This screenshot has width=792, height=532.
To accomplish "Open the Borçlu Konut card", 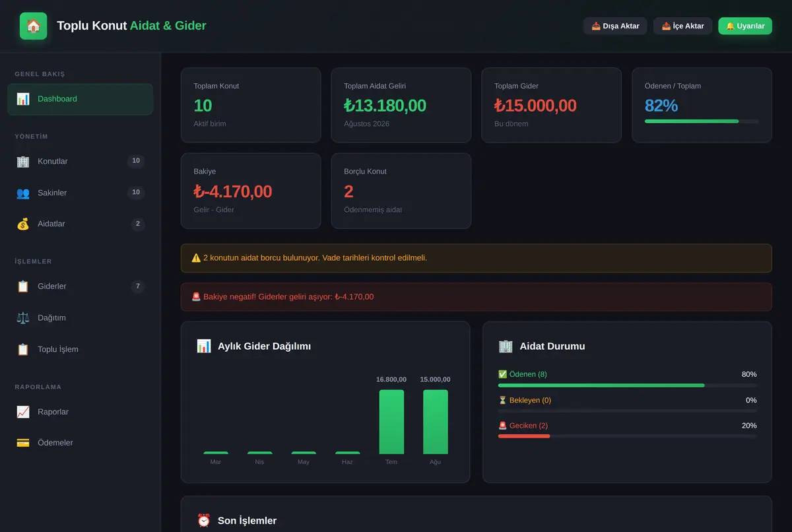I will (401, 191).
